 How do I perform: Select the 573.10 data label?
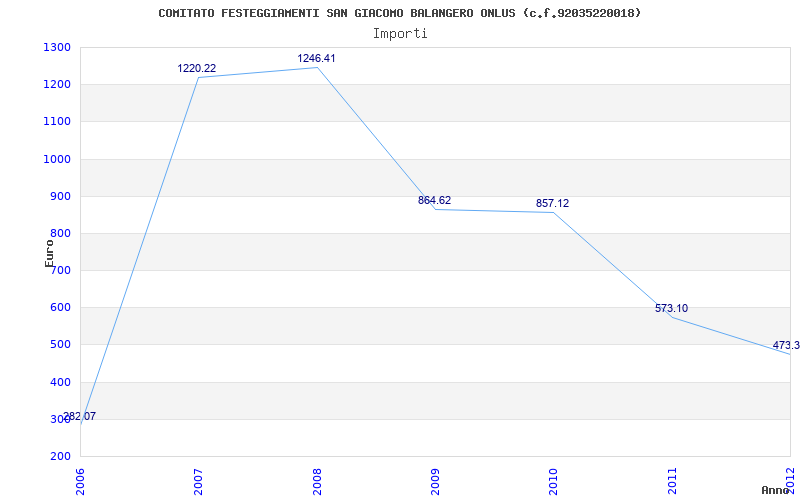[671, 308]
